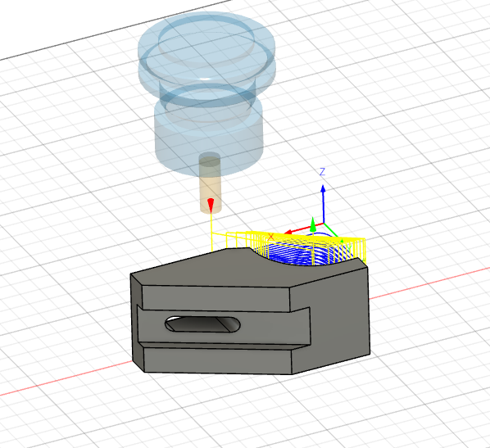The image size is (490, 448).
Task: Select the red tool tip marker
Action: (211, 206)
